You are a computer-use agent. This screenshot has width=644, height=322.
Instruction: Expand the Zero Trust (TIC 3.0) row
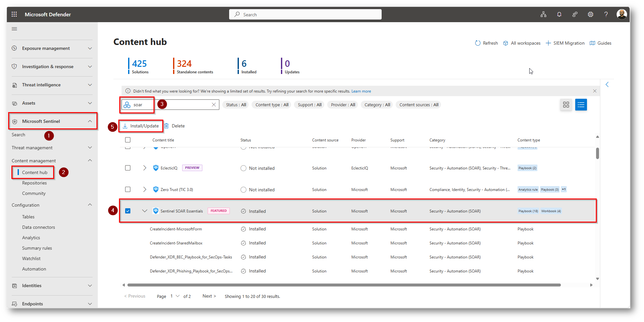pyautogui.click(x=145, y=189)
